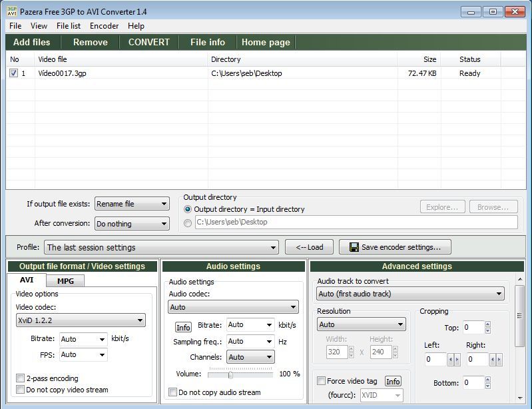The width and height of the screenshot is (532, 409).
Task: Uncheck the Video0017.3gp file checkbox
Action: [13, 73]
